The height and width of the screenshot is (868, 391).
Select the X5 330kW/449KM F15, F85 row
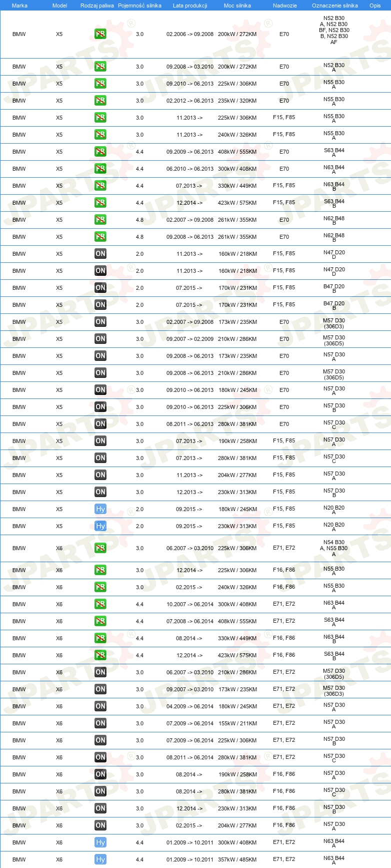(195, 186)
